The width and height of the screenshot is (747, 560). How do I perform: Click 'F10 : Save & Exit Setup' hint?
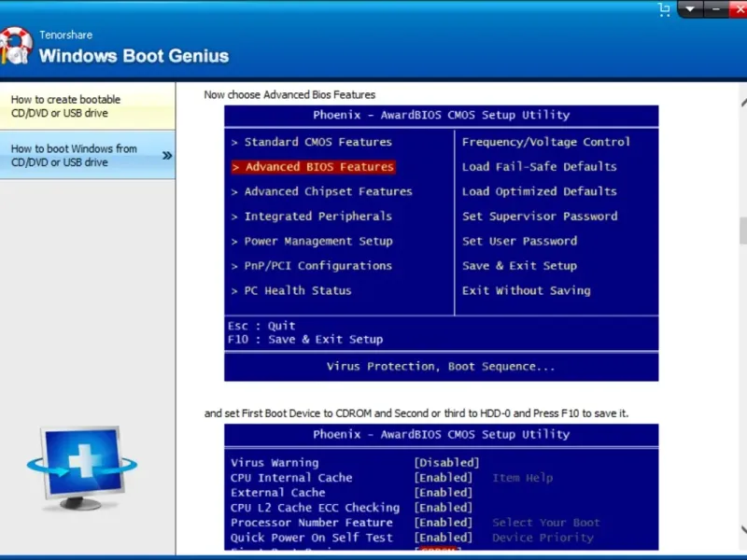(305, 339)
